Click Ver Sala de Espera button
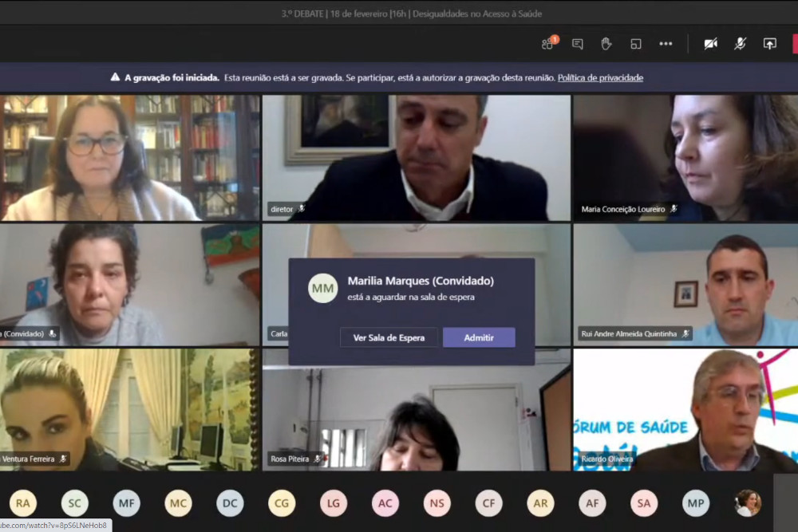798x532 pixels. coord(389,337)
